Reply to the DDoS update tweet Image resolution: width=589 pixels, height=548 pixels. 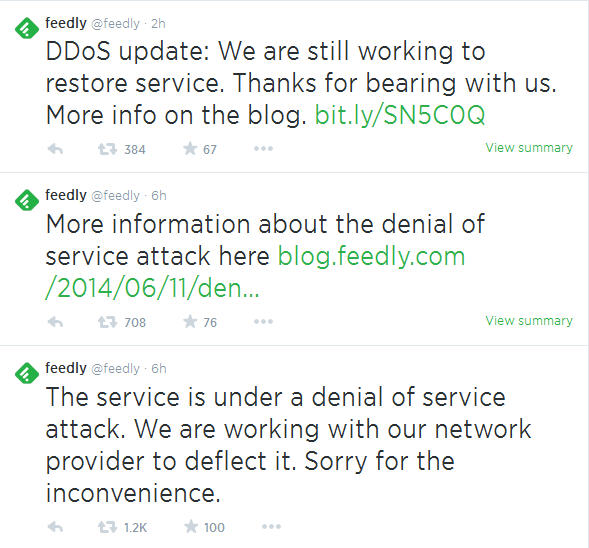pyautogui.click(x=55, y=149)
